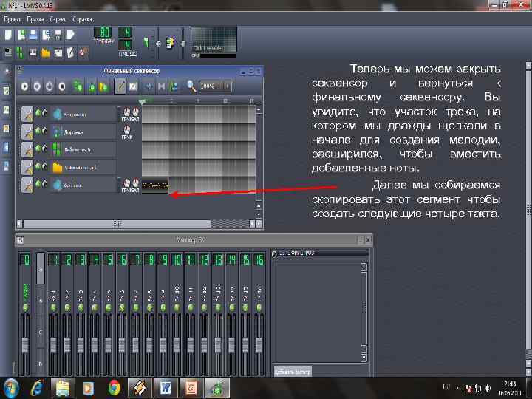Viewport: 532px width, 399px height.
Task: Select edit mode tool in sequencer
Action: click(x=133, y=86)
